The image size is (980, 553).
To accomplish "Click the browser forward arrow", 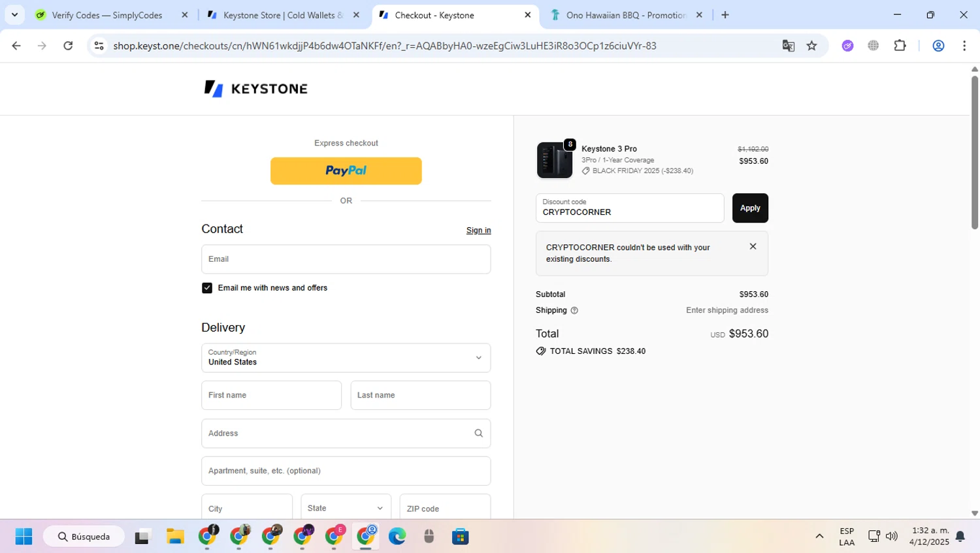I will (x=42, y=46).
